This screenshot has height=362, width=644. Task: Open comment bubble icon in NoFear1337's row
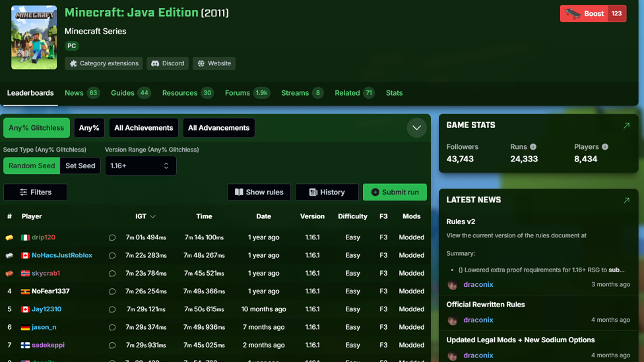point(112,291)
